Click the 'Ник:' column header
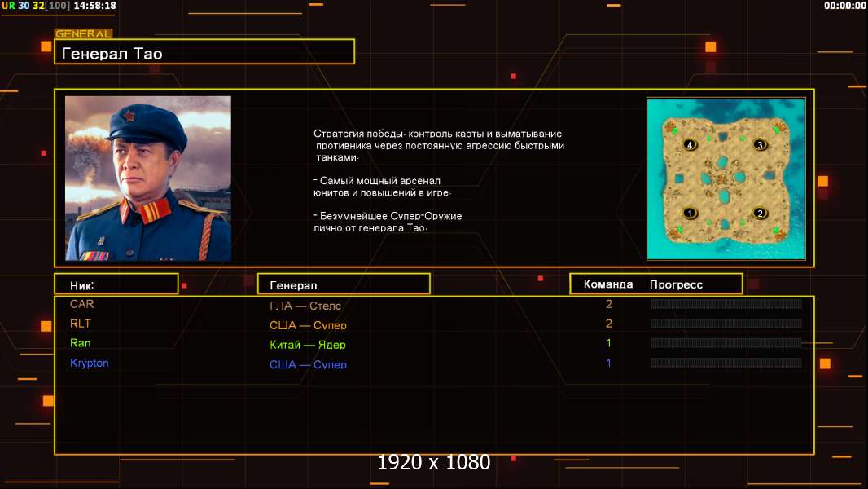Viewport: 868px width, 489px height. 116,284
